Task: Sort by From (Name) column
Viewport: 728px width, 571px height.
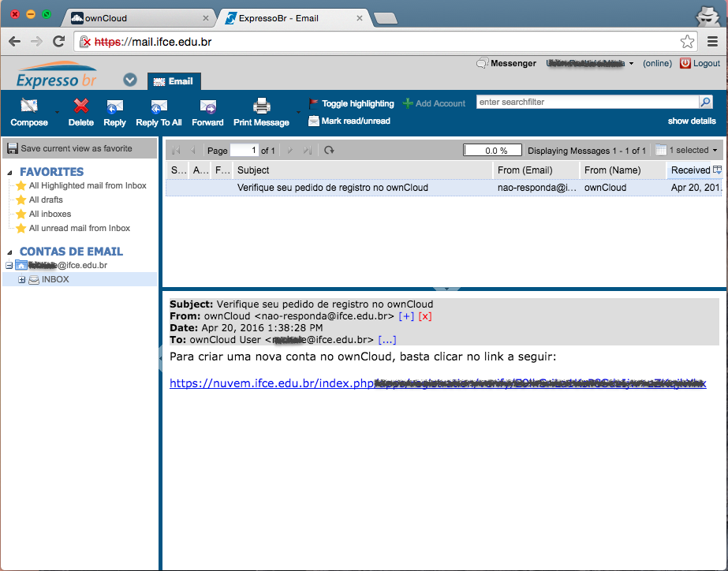Action: (623, 170)
